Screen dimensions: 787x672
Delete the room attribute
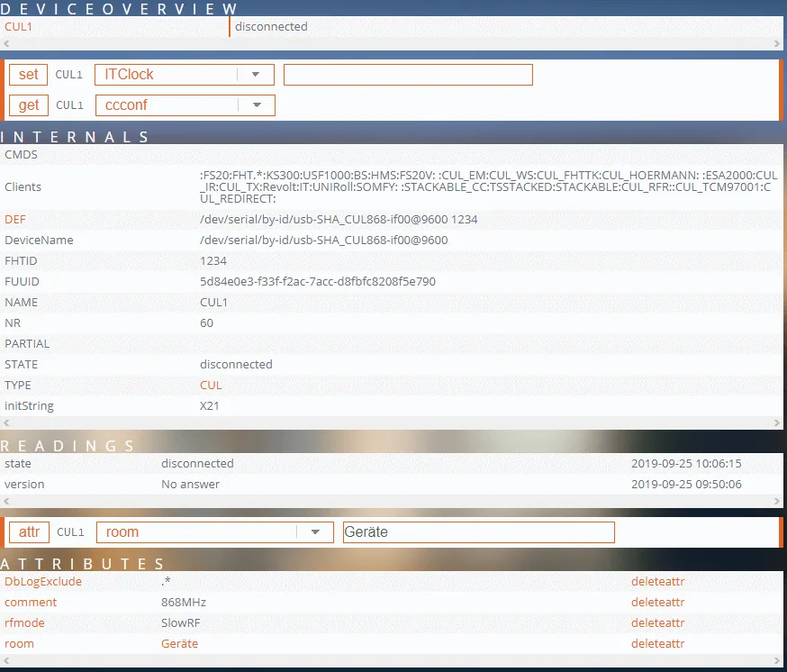click(658, 643)
